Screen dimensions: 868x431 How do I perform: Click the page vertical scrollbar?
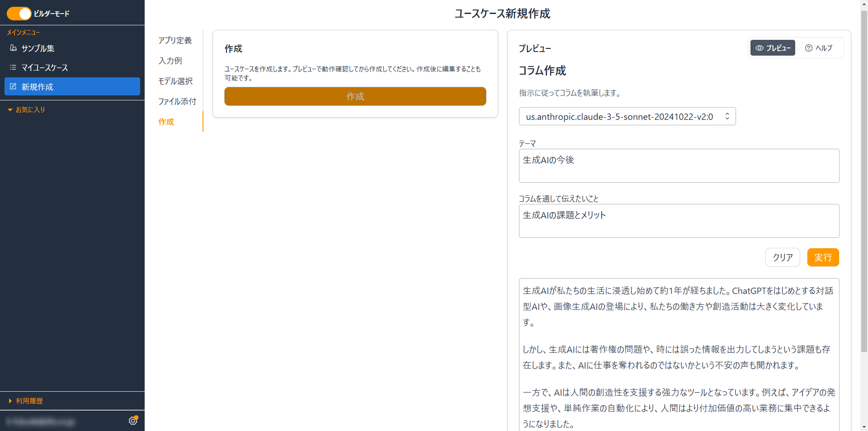(864, 181)
